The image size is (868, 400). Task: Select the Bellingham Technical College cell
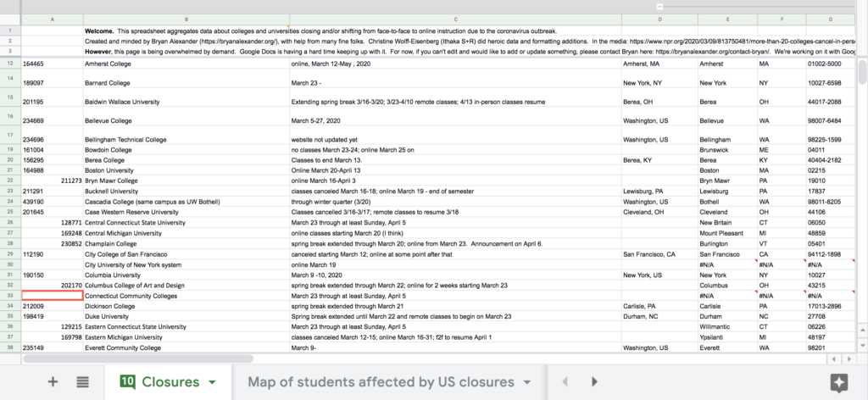pos(186,135)
